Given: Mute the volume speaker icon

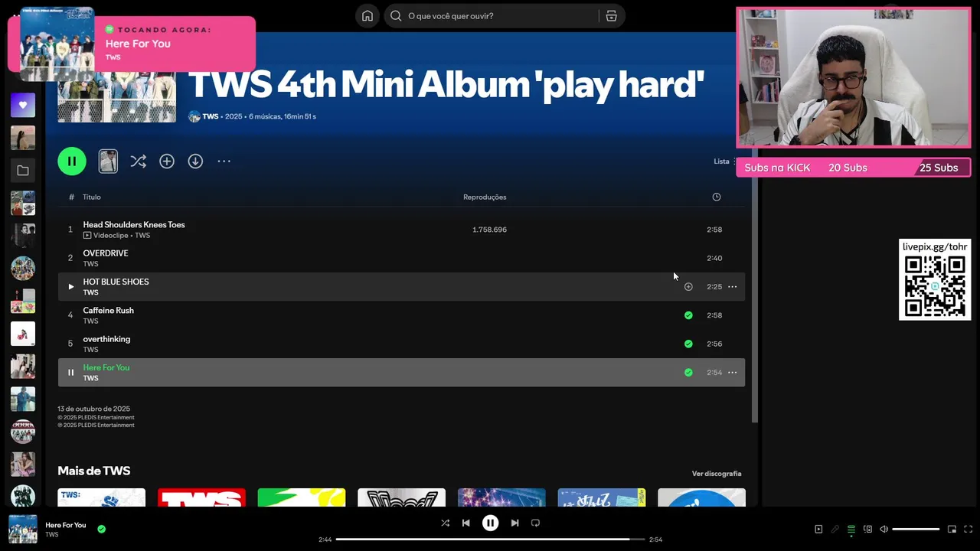Looking at the screenshot, I should point(884,529).
